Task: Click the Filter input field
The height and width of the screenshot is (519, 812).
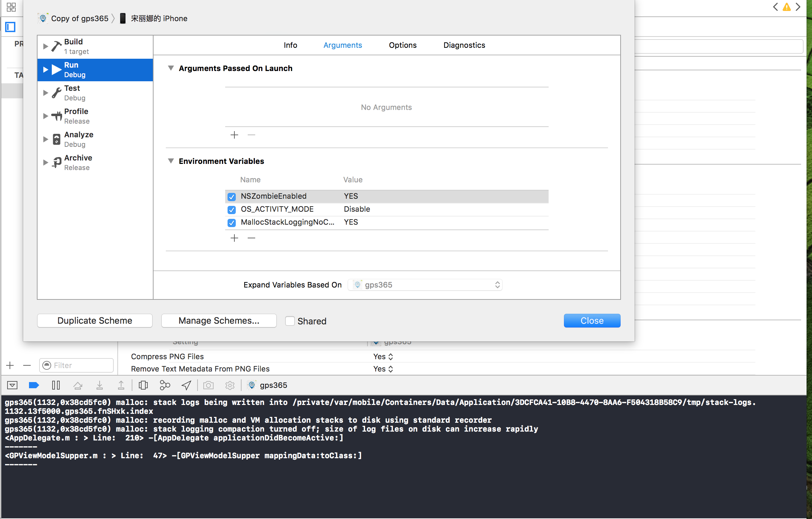Action: coord(81,365)
